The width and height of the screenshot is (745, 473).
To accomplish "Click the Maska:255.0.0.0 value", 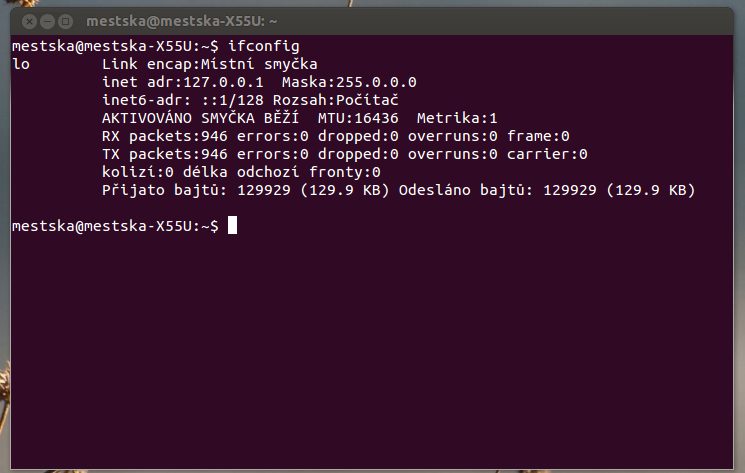I will pyautogui.click(x=349, y=82).
